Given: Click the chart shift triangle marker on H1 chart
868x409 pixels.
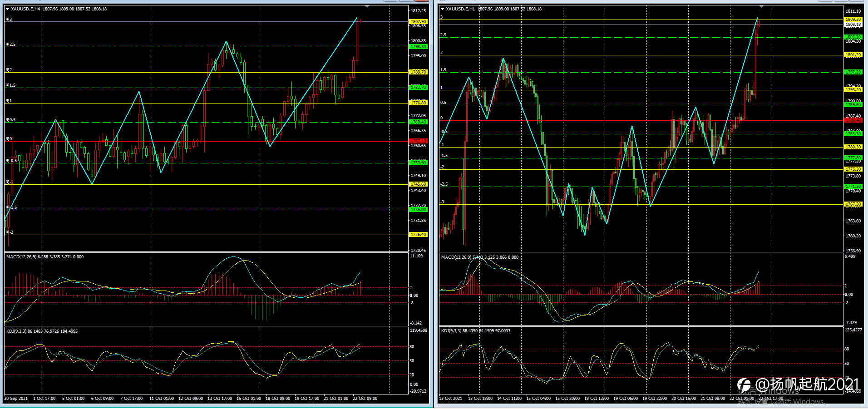Looking at the screenshot, I should (761, 7).
